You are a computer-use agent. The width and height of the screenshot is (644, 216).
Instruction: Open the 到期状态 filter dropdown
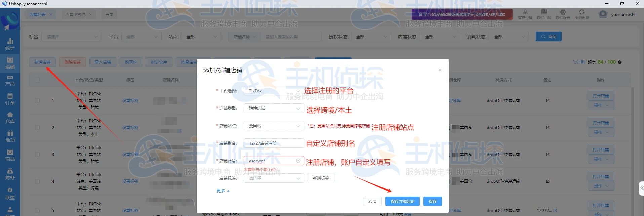pyautogui.click(x=509, y=37)
